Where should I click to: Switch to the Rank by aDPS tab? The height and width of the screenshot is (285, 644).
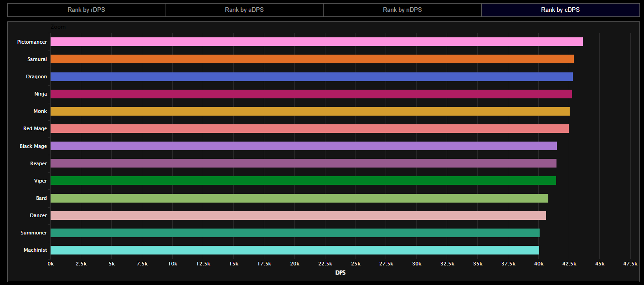tap(244, 10)
